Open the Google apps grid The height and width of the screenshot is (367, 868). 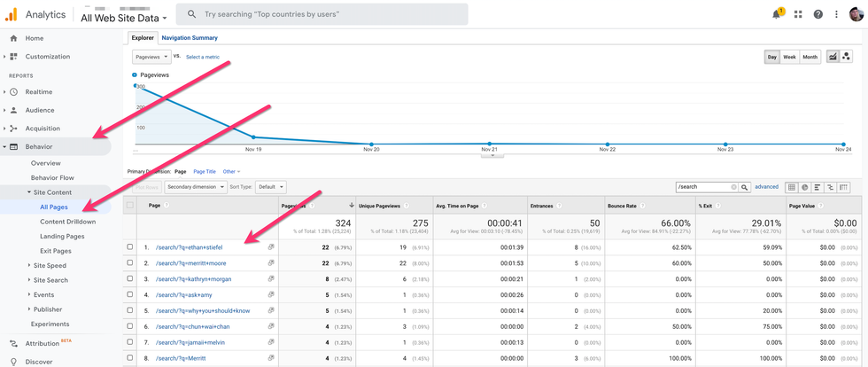[798, 14]
